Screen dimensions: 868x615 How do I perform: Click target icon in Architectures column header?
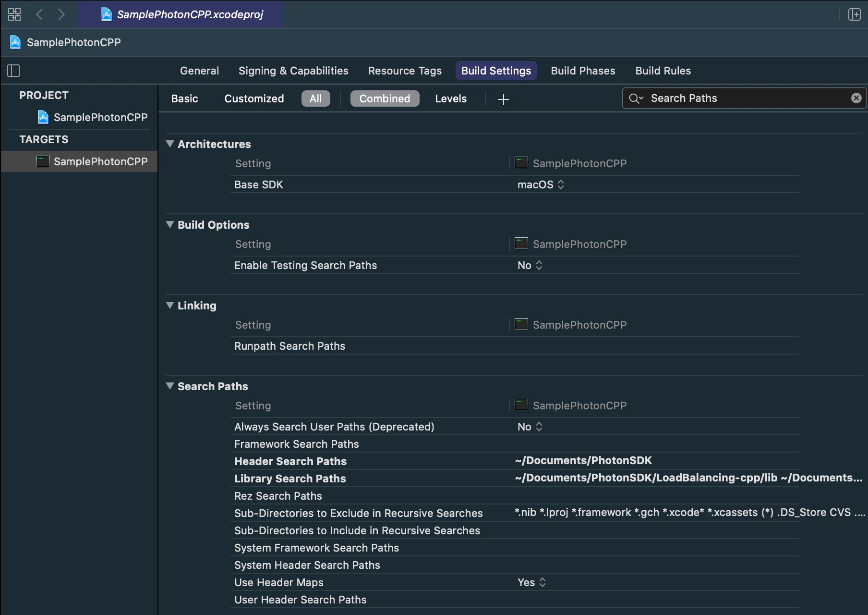tap(521, 163)
